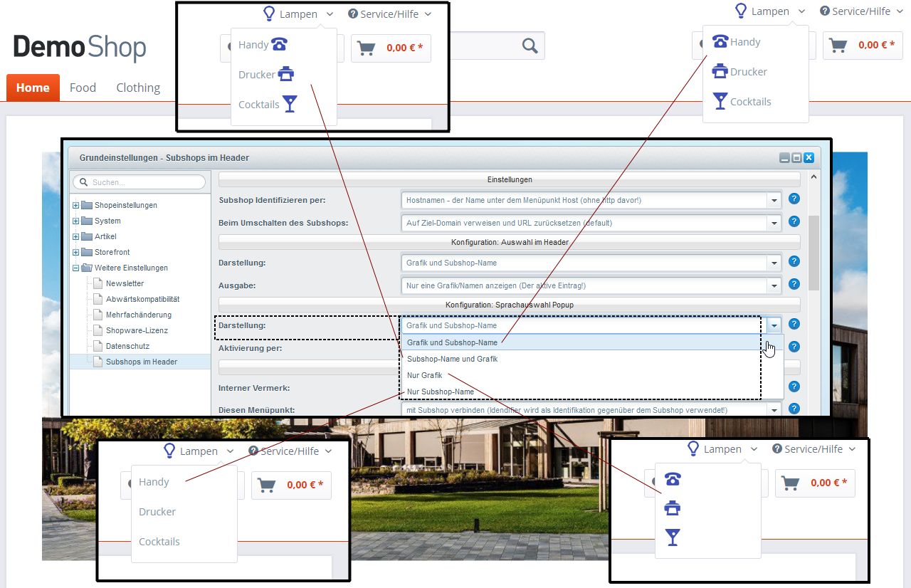Choose Nur Subshop-Name from the open list
This screenshot has height=588, width=911.
pyautogui.click(x=591, y=392)
